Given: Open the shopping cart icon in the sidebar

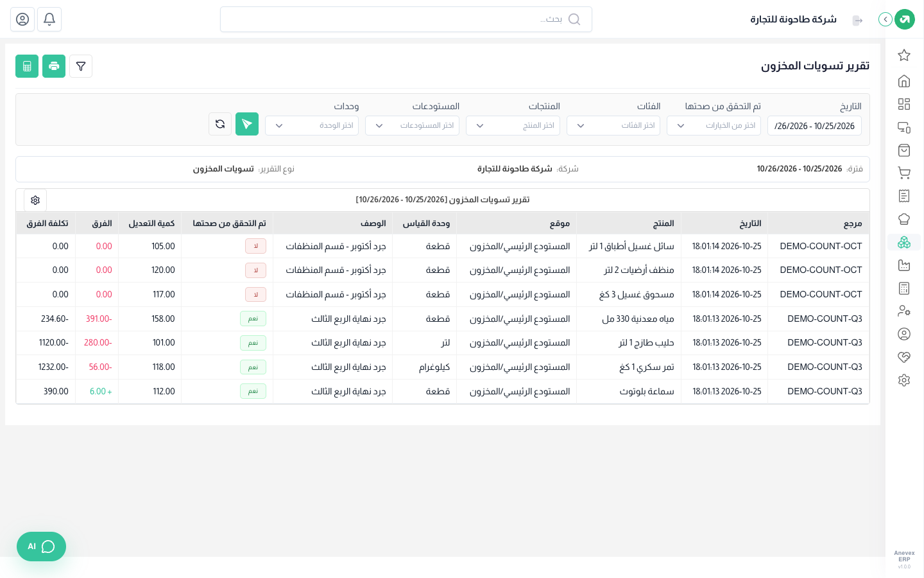Looking at the screenshot, I should 904,173.
